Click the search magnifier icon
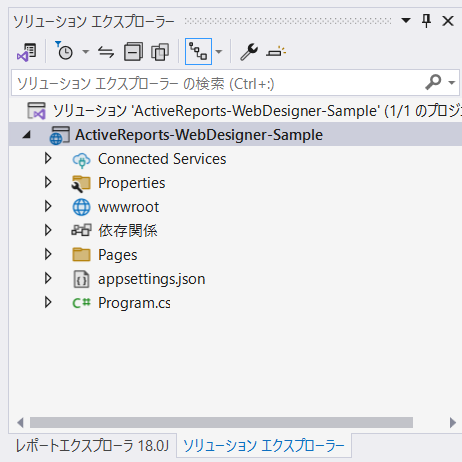This screenshot has height=462, width=462. [x=434, y=82]
